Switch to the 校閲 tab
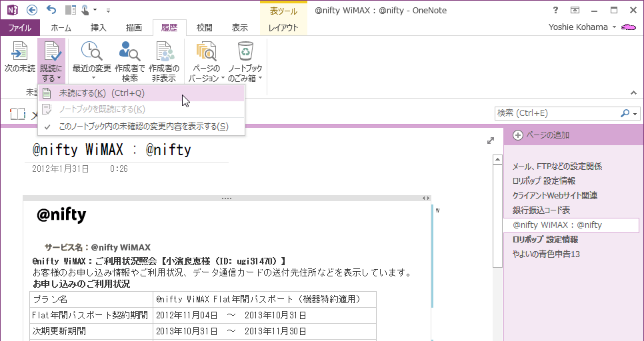The width and height of the screenshot is (644, 341). 204,27
